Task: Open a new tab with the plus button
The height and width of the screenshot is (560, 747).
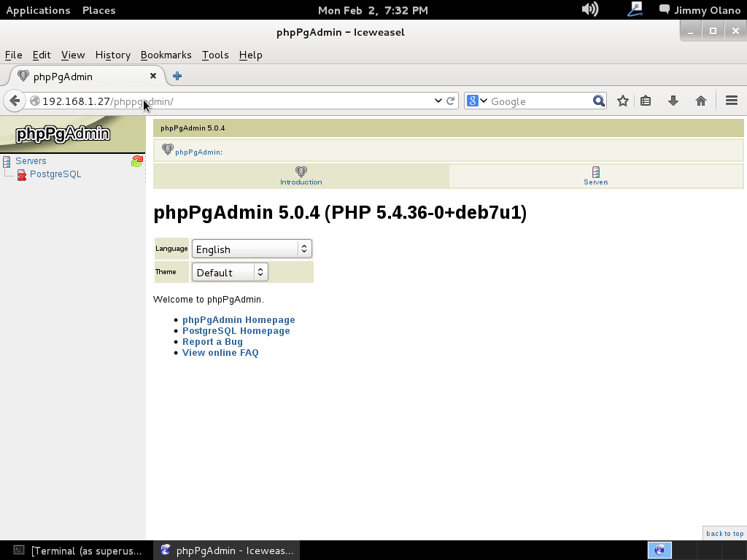Action: [177, 76]
